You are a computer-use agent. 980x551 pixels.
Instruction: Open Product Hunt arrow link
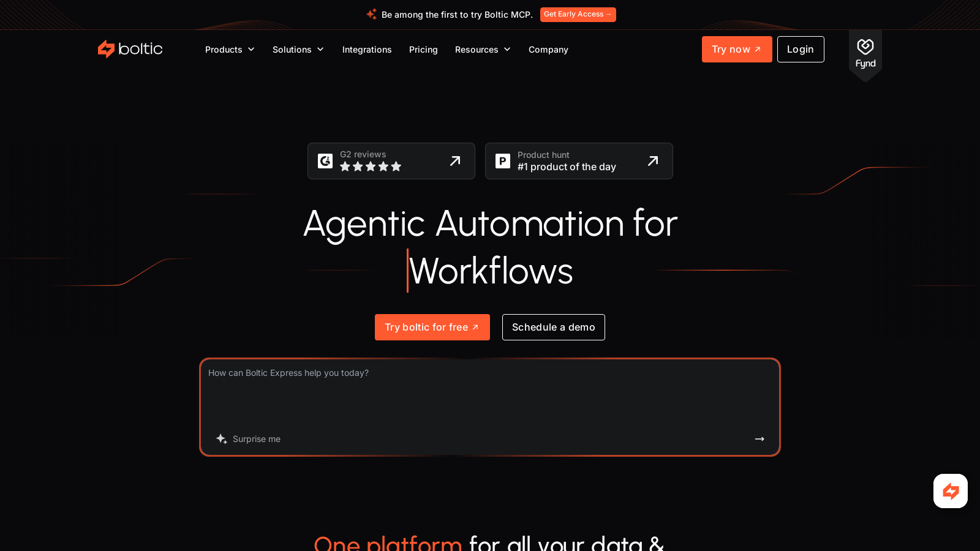pyautogui.click(x=653, y=161)
